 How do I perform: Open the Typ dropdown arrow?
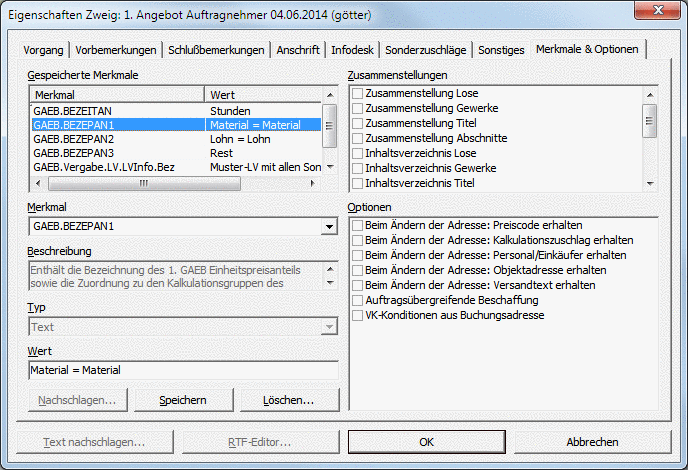329,327
